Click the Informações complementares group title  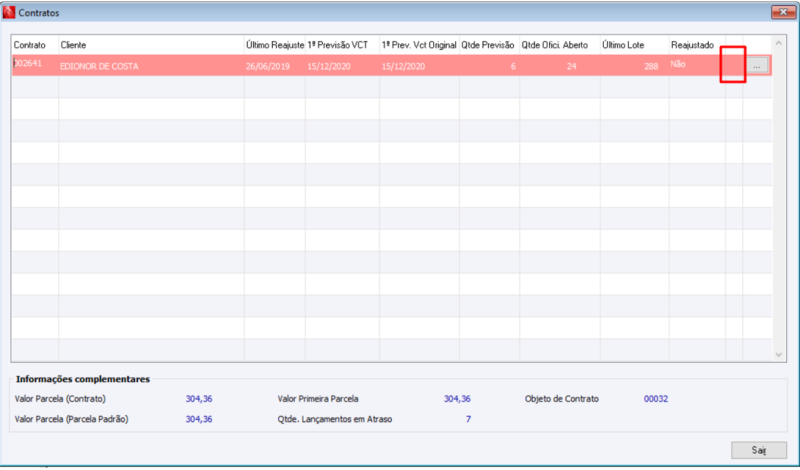83,379
